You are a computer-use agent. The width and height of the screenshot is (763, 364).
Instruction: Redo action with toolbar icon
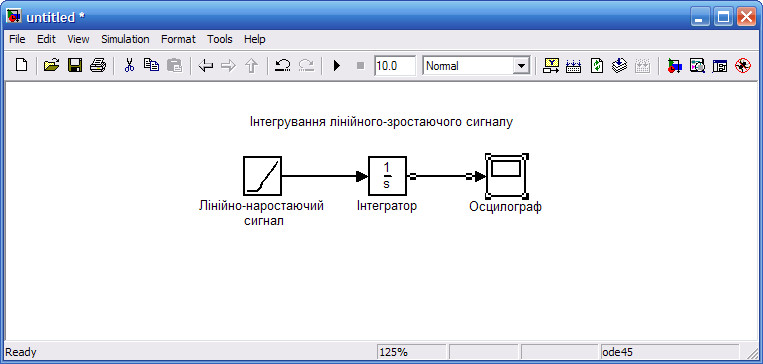pyautogui.click(x=306, y=65)
